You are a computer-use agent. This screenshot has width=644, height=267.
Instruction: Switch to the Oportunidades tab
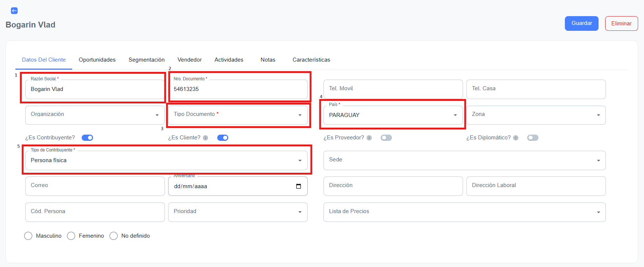point(97,60)
